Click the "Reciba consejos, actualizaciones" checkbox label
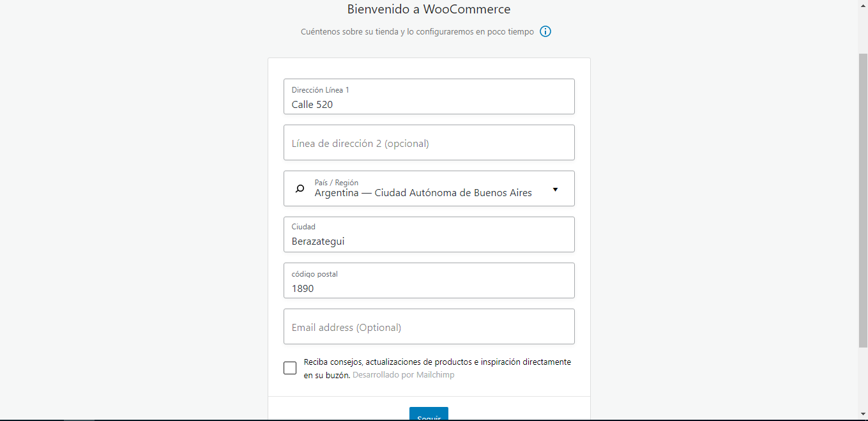Image resolution: width=868 pixels, height=421 pixels. pos(437,362)
